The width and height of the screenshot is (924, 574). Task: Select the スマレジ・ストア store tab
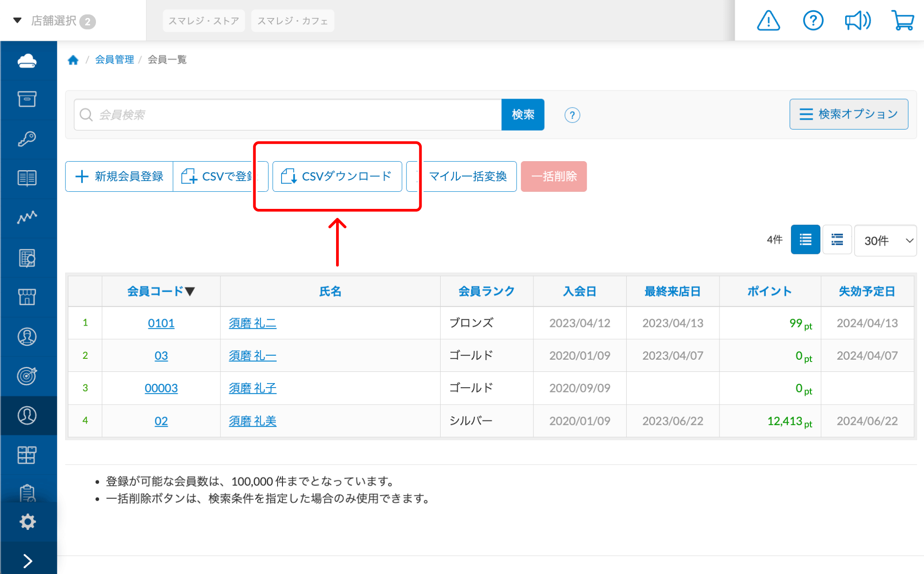[x=204, y=21]
